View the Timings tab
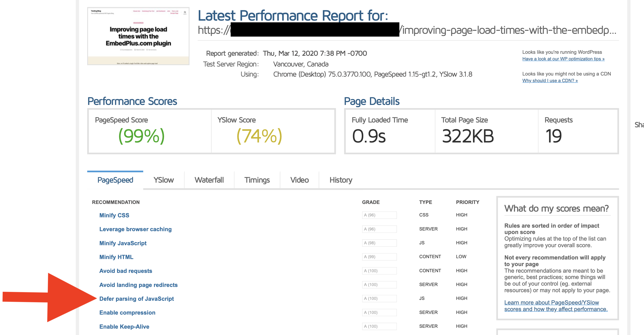Viewport: 644px width, 335px height. coord(257,180)
